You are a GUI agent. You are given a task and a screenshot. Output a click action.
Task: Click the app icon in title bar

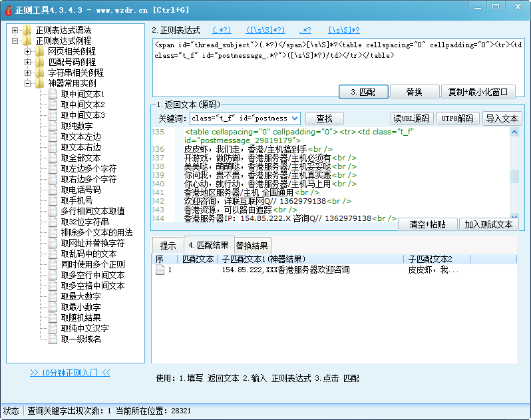pos(8,10)
